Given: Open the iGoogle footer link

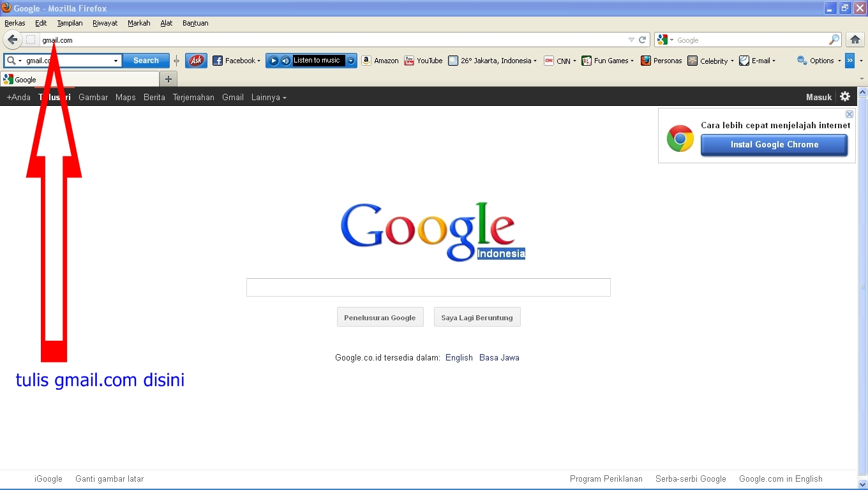Looking at the screenshot, I should [49, 479].
